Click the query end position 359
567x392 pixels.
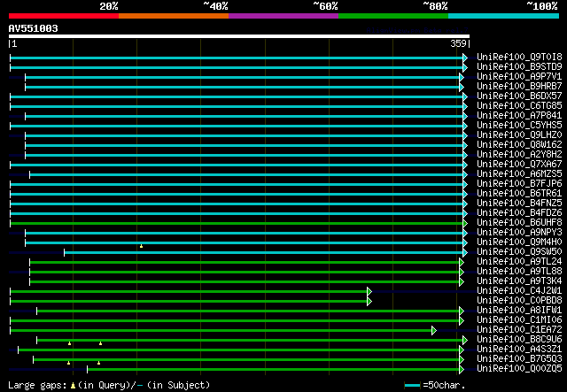pyautogui.click(x=458, y=43)
